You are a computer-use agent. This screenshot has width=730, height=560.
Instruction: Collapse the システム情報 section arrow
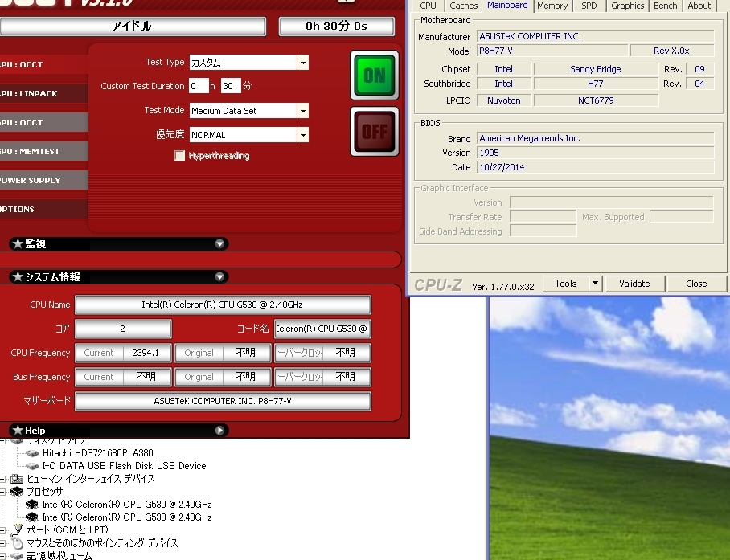tap(220, 277)
